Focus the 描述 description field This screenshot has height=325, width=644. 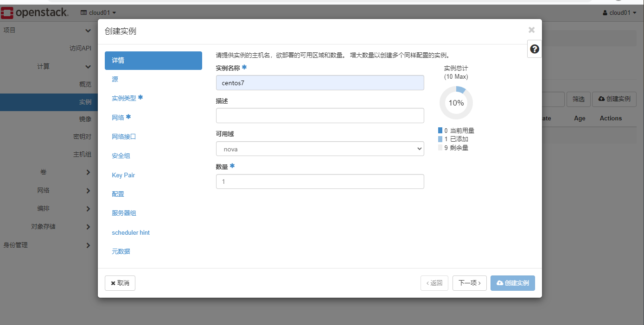click(x=320, y=116)
